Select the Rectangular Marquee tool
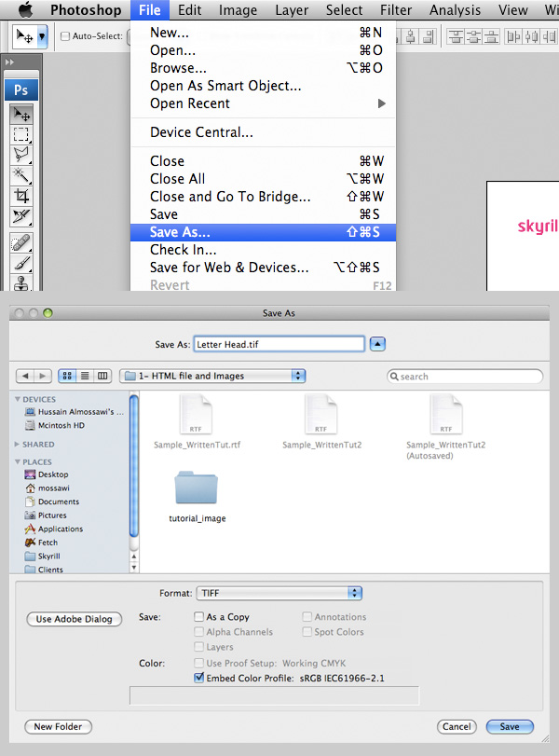This screenshot has height=756, width=559. click(x=21, y=135)
